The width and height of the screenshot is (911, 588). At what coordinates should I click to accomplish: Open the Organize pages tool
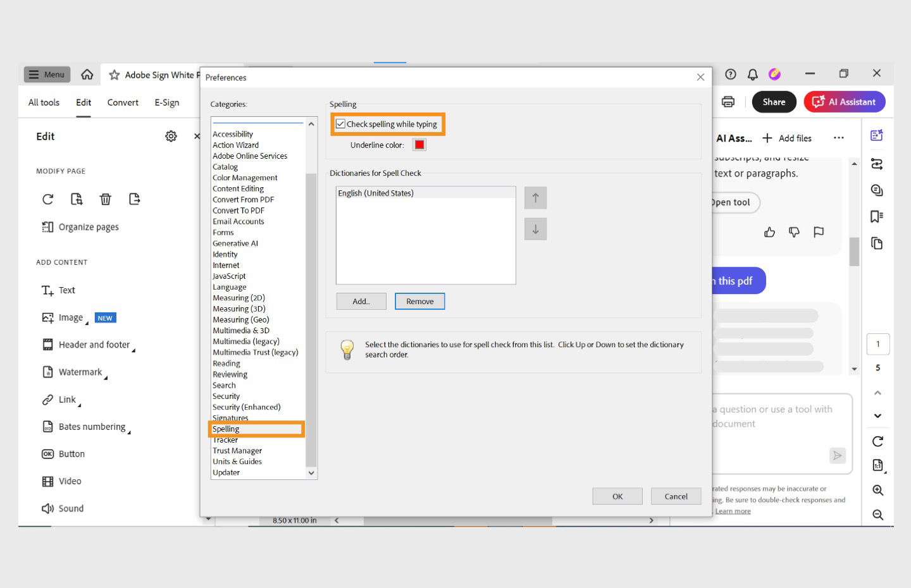(x=88, y=226)
